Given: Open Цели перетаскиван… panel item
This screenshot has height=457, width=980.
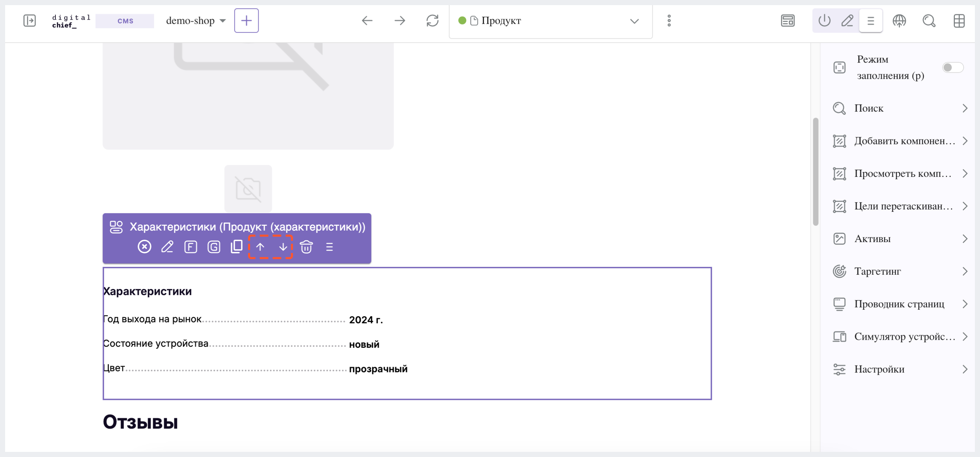Looking at the screenshot, I should point(899,206).
